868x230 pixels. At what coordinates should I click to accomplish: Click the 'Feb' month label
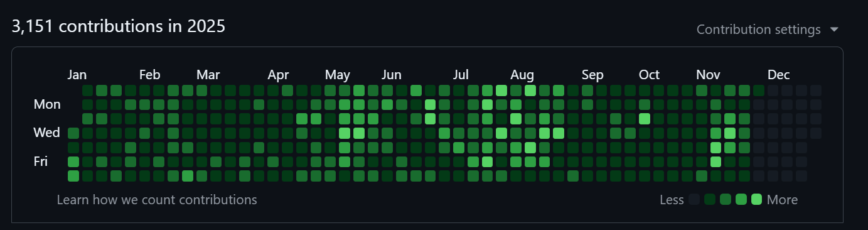coord(149,75)
